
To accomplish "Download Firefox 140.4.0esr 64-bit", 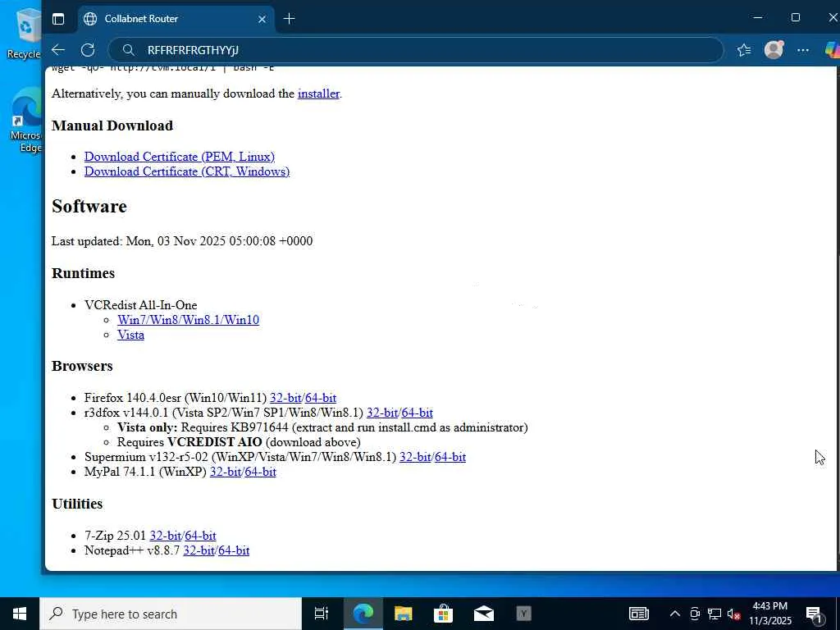I will click(x=321, y=398).
